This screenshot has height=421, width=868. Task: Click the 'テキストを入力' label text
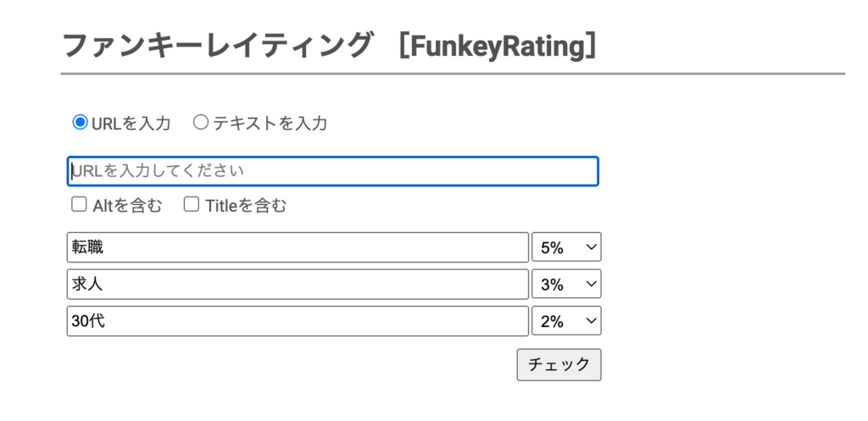(x=270, y=124)
